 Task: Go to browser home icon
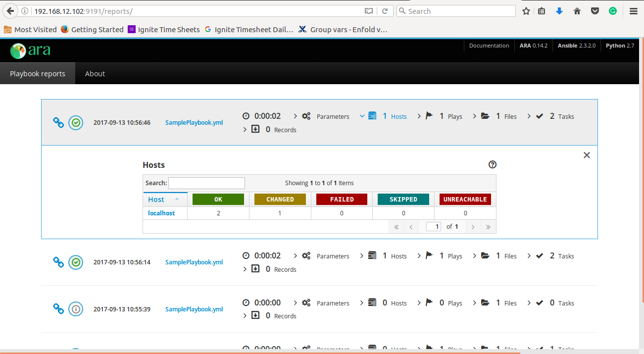click(x=577, y=11)
